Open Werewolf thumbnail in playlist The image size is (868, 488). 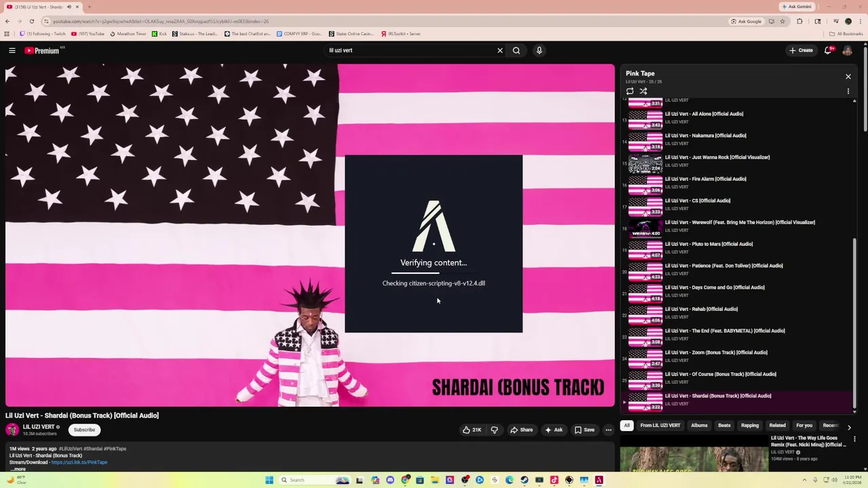pos(646,228)
